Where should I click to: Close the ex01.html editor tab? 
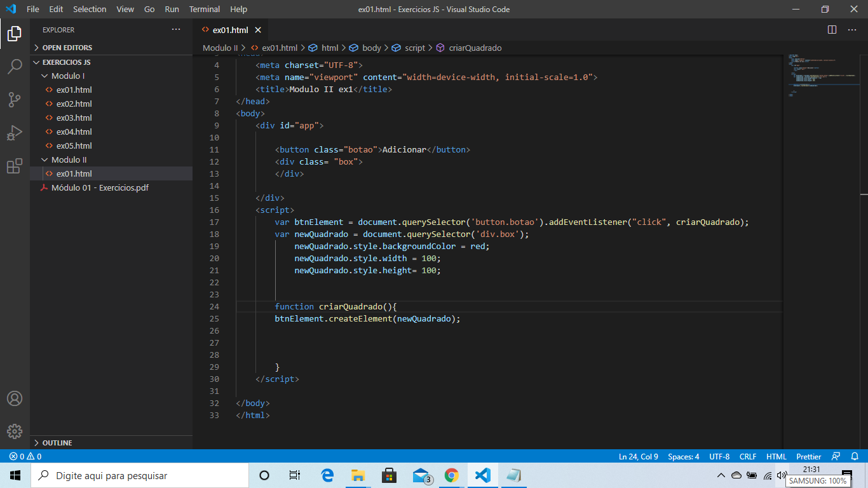click(258, 30)
